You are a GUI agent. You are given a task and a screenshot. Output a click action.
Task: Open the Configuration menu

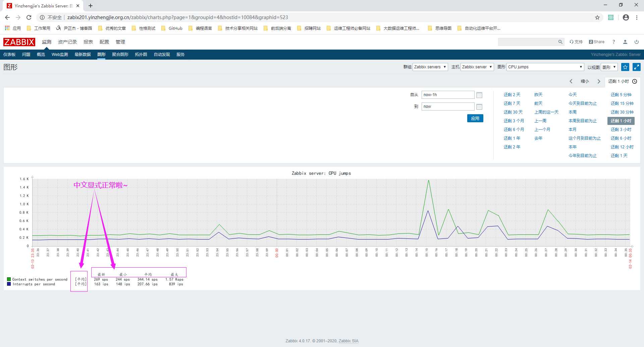(104, 42)
